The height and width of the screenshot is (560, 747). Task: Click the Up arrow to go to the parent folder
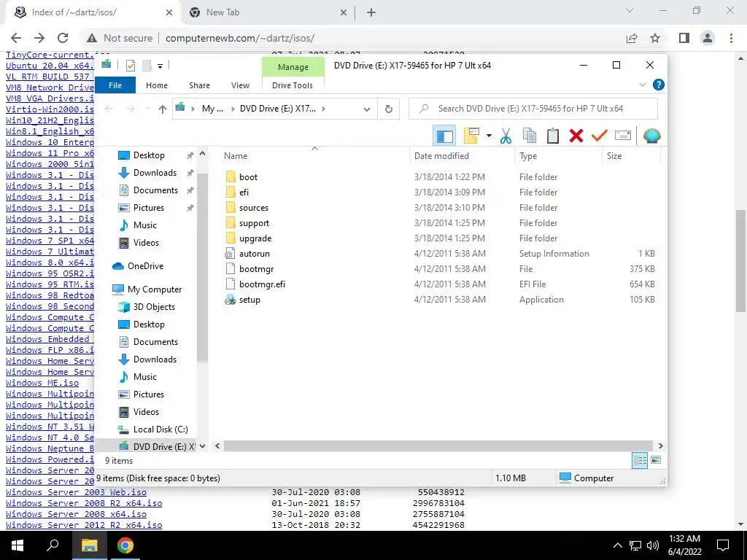[163, 109]
